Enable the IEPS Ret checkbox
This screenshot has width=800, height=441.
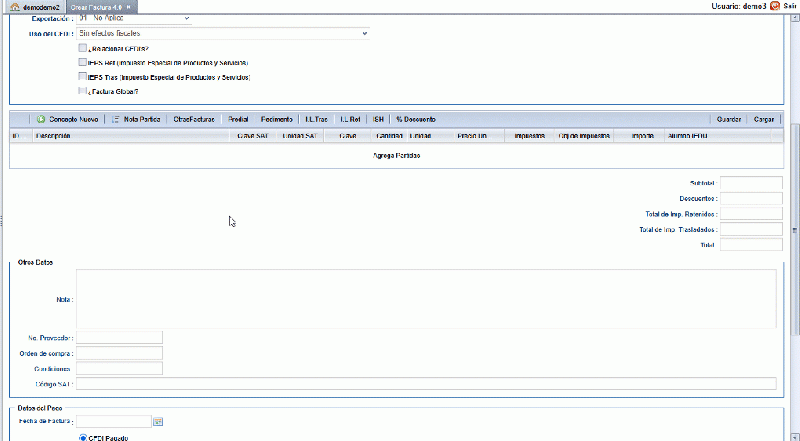[x=83, y=62]
